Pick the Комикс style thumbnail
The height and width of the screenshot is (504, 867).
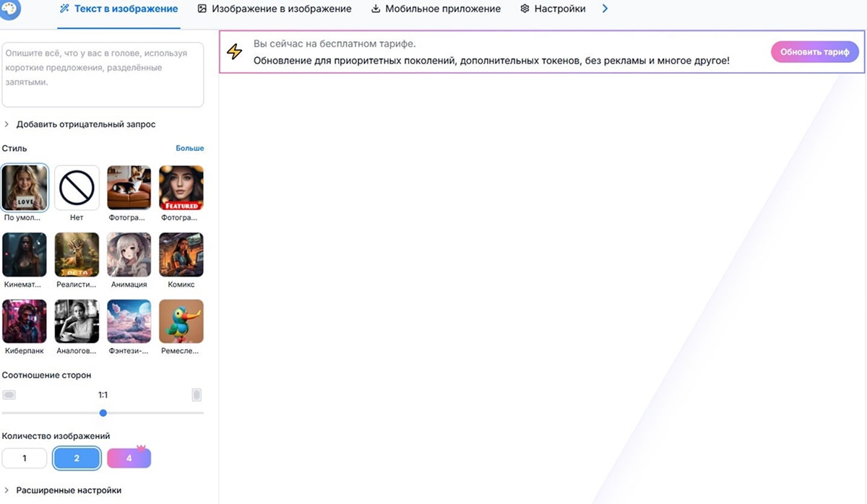(x=181, y=255)
